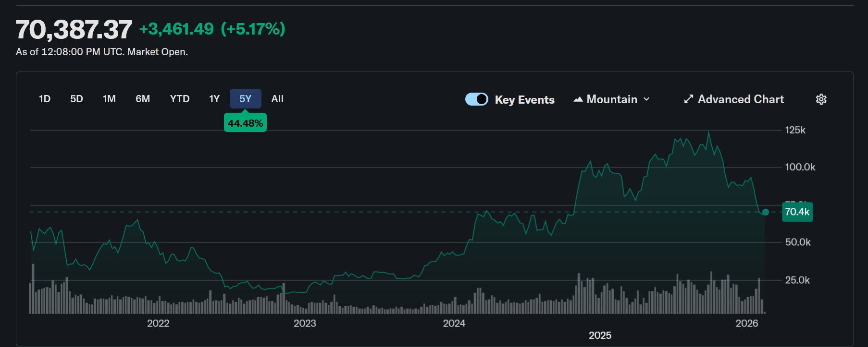868x347 pixels.
Task: Click the 2025 x-axis label
Action: point(600,335)
